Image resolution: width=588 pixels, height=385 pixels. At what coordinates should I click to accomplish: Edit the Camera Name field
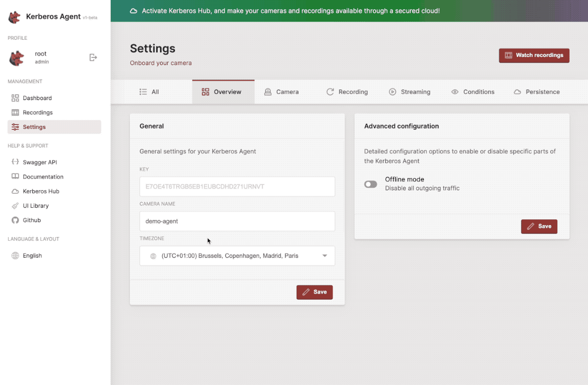(237, 221)
